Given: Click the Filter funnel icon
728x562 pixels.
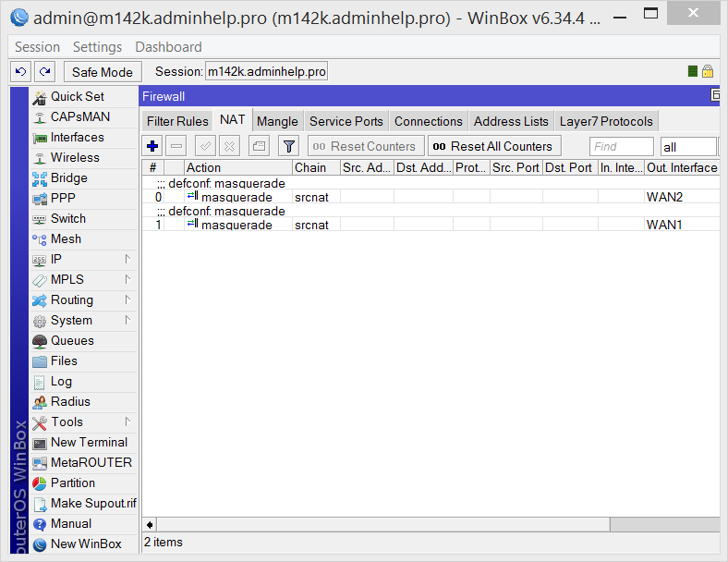Looking at the screenshot, I should coord(289,146).
